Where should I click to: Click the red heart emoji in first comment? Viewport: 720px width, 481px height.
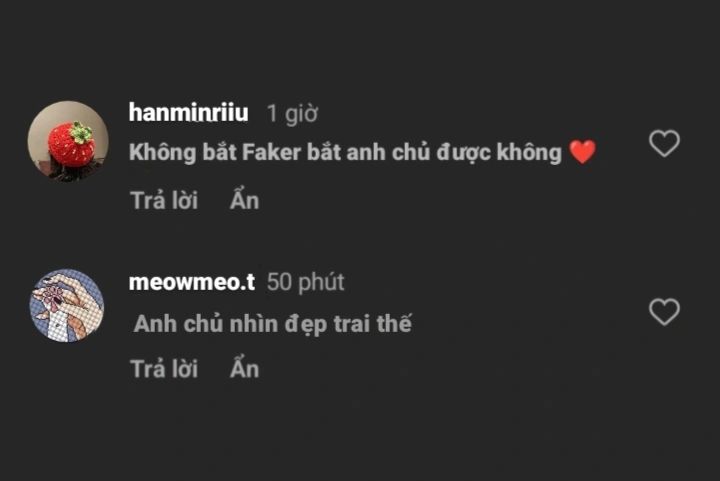(582, 152)
